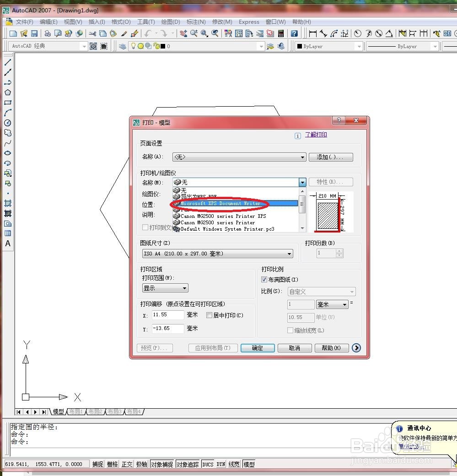This screenshot has width=457, height=476.
Task: Select Canon MG2500 series Printer XPS
Action: coord(236,216)
